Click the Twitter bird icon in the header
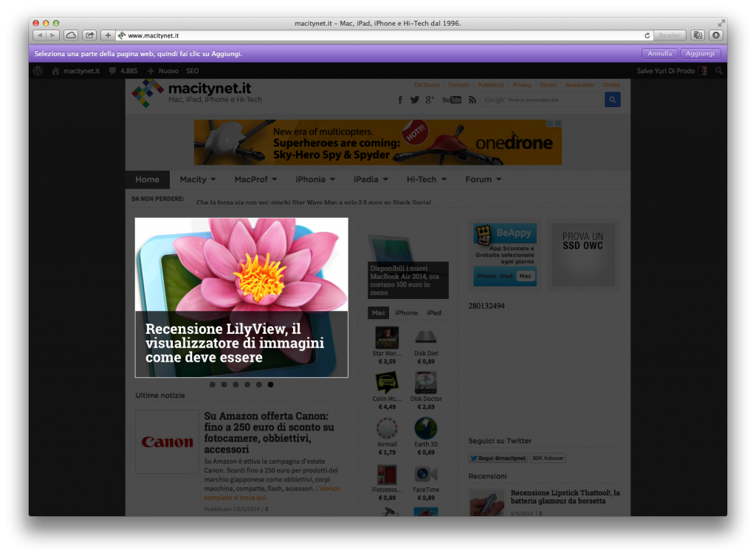The width and height of the screenshot is (756, 556). 414,99
